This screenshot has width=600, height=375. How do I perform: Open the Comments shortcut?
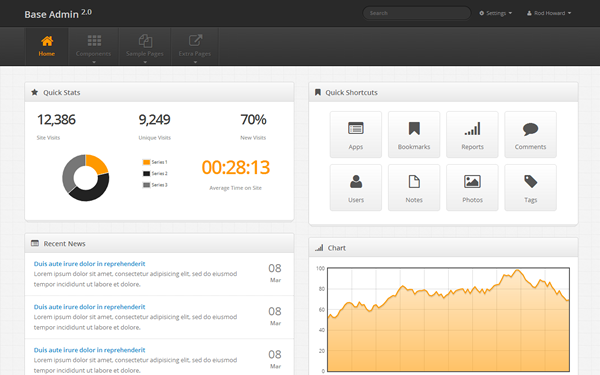click(x=530, y=134)
